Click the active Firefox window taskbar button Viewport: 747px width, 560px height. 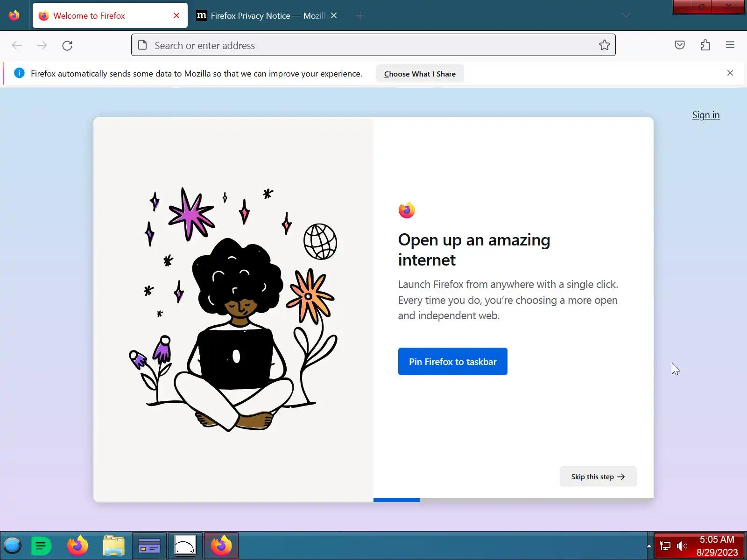click(x=221, y=546)
